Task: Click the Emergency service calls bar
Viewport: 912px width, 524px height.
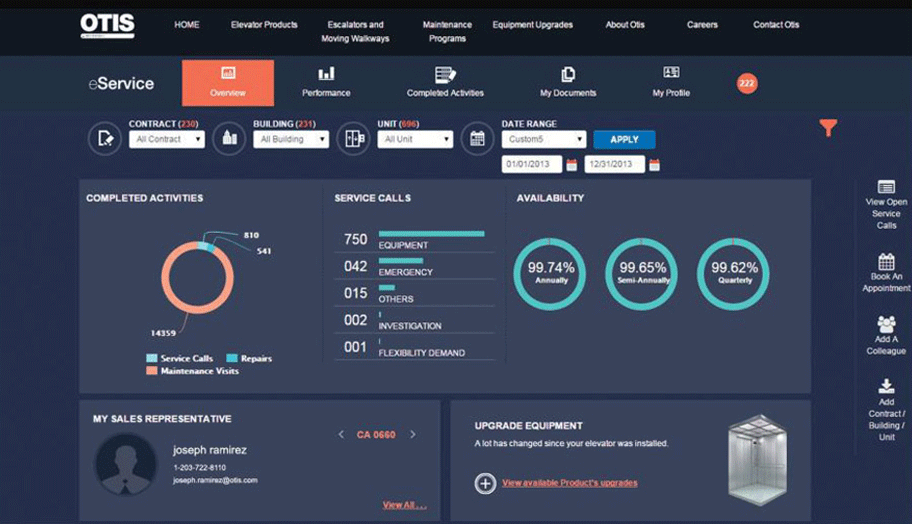Action: (x=401, y=261)
